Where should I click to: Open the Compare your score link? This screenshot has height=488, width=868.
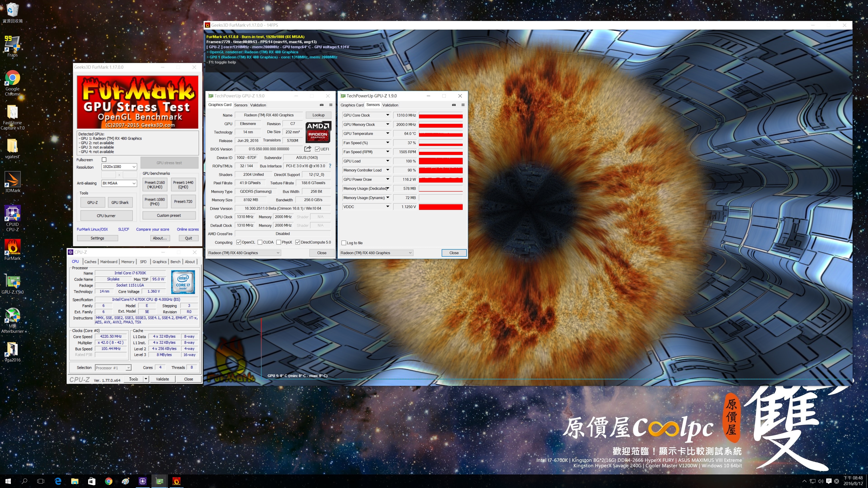coord(152,229)
